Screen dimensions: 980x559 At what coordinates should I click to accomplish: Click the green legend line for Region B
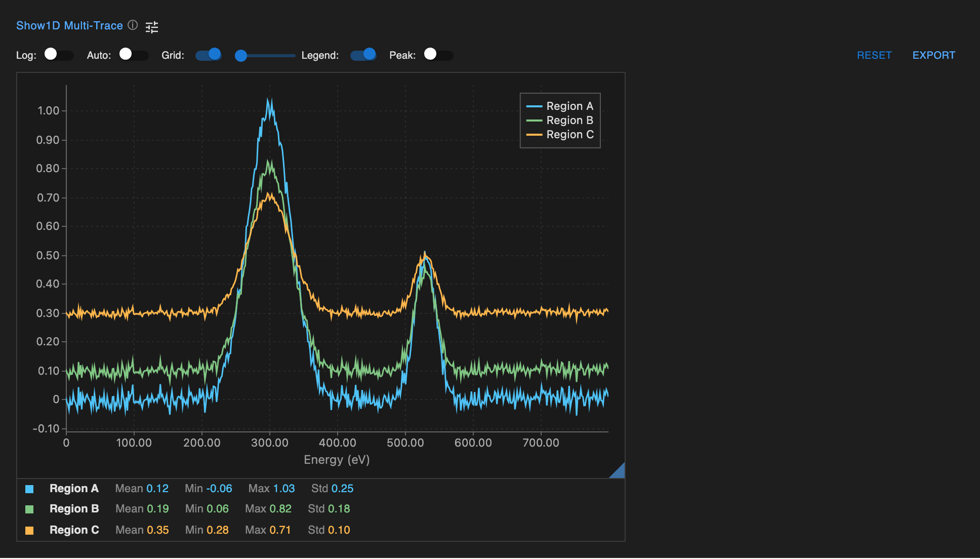(x=535, y=121)
